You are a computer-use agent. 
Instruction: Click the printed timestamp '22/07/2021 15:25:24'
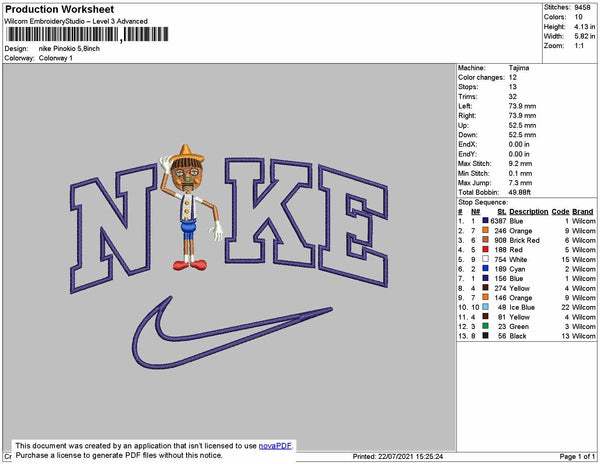click(x=411, y=456)
